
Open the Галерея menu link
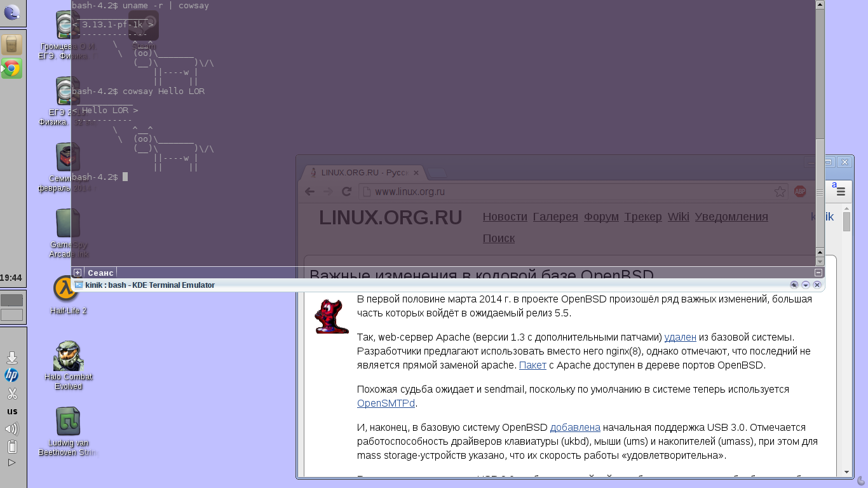tap(555, 217)
